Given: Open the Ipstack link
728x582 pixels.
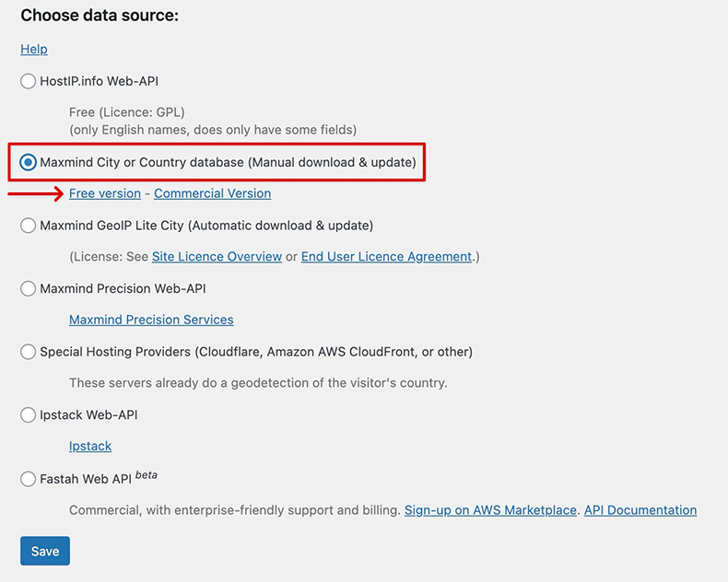Looking at the screenshot, I should click(x=90, y=446).
